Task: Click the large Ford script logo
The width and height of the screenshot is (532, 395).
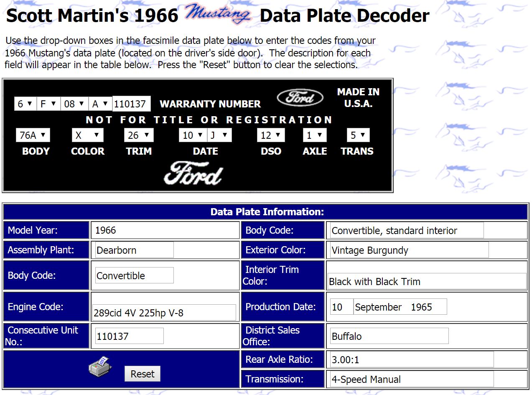Action: [x=193, y=173]
